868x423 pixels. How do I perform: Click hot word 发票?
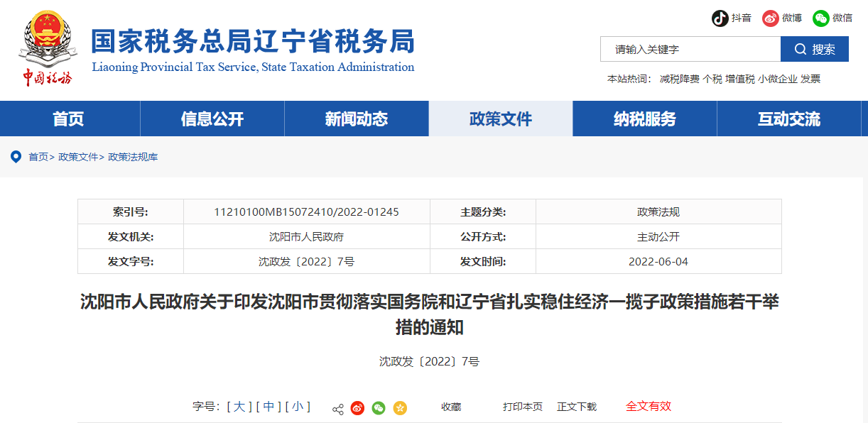[x=810, y=79]
